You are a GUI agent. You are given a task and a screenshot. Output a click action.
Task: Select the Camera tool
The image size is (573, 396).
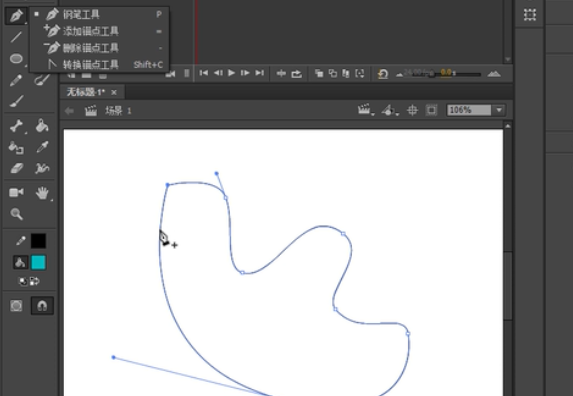pyautogui.click(x=16, y=192)
